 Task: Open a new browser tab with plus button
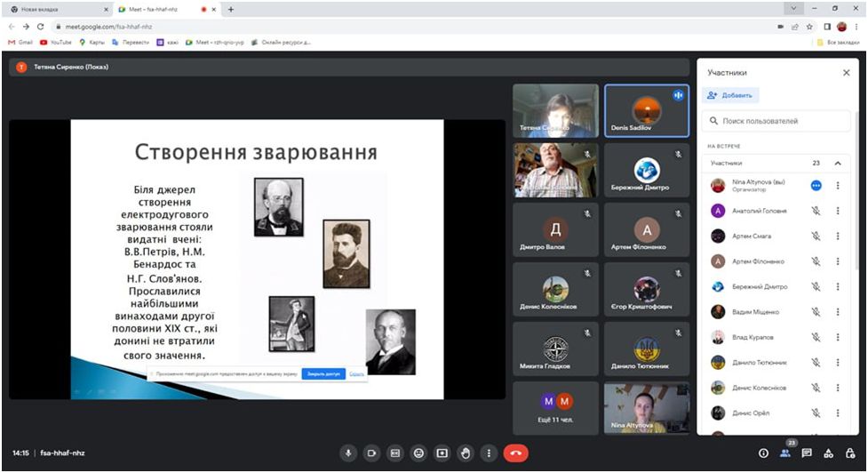pyautogui.click(x=231, y=10)
